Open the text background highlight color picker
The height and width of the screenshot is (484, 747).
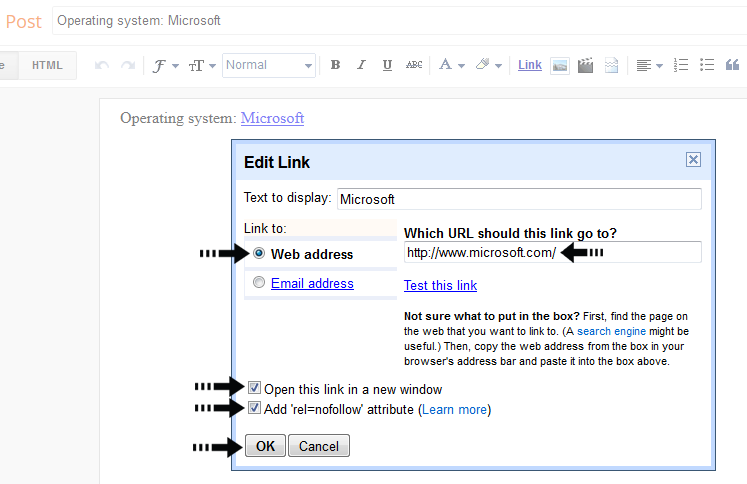pyautogui.click(x=488, y=65)
